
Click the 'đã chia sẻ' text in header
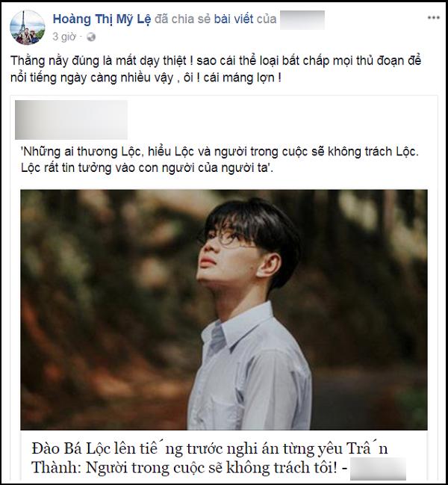(183, 19)
